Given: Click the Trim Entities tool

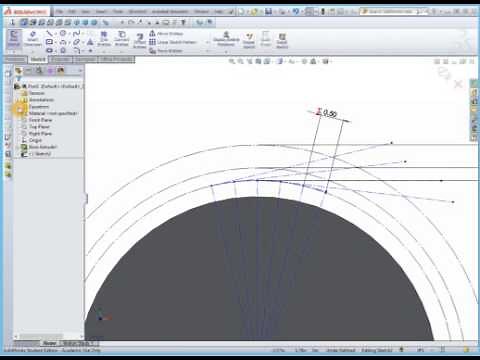Looking at the screenshot, I should pyautogui.click(x=104, y=38).
